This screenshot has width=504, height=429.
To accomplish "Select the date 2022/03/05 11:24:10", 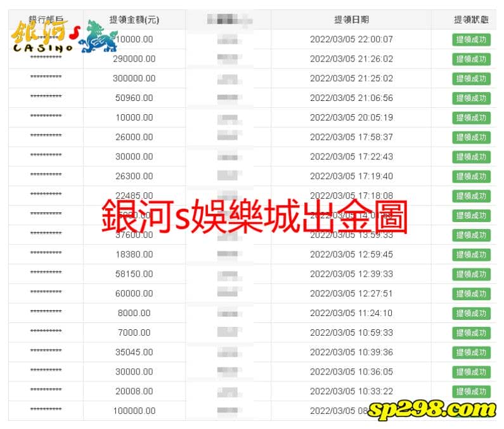I will (x=351, y=313).
